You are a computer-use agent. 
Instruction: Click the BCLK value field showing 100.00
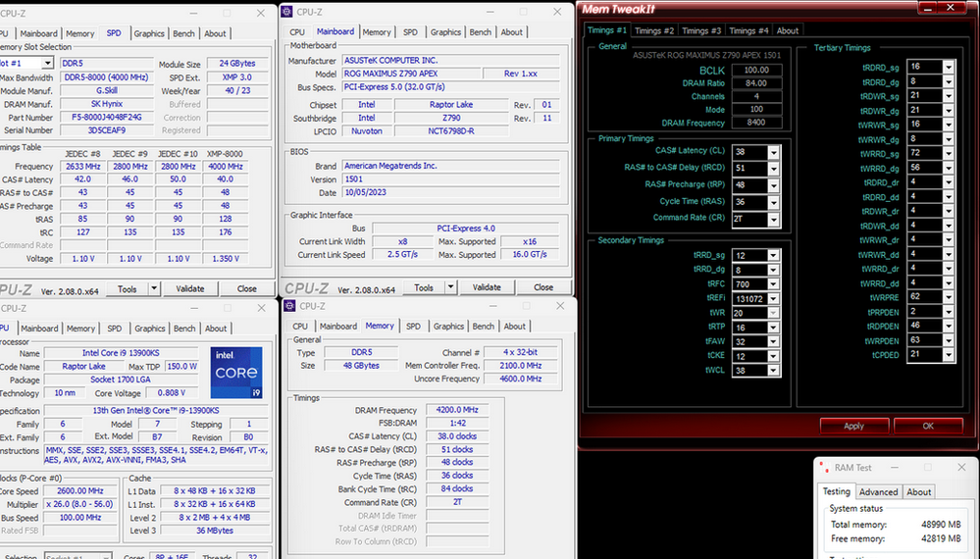[x=756, y=70]
